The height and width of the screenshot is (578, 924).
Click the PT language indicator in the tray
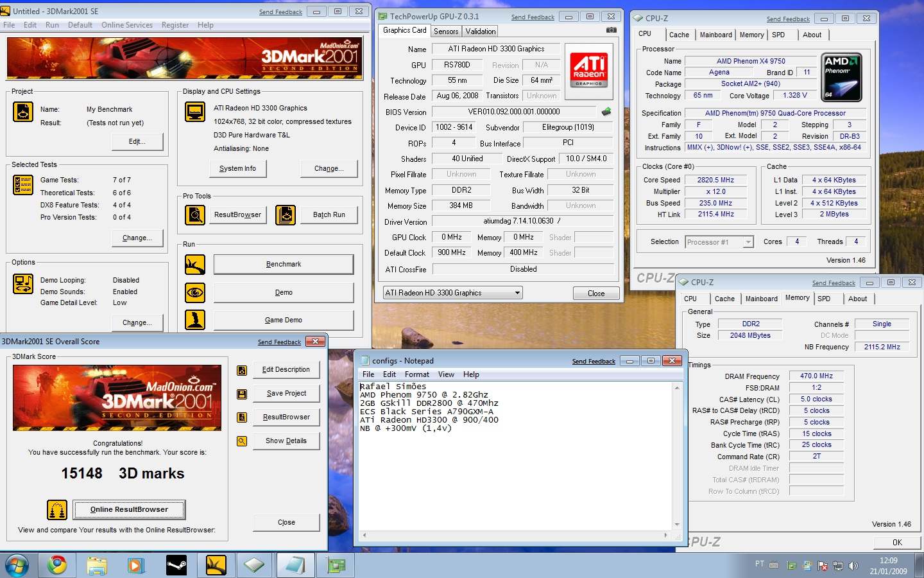(760, 565)
